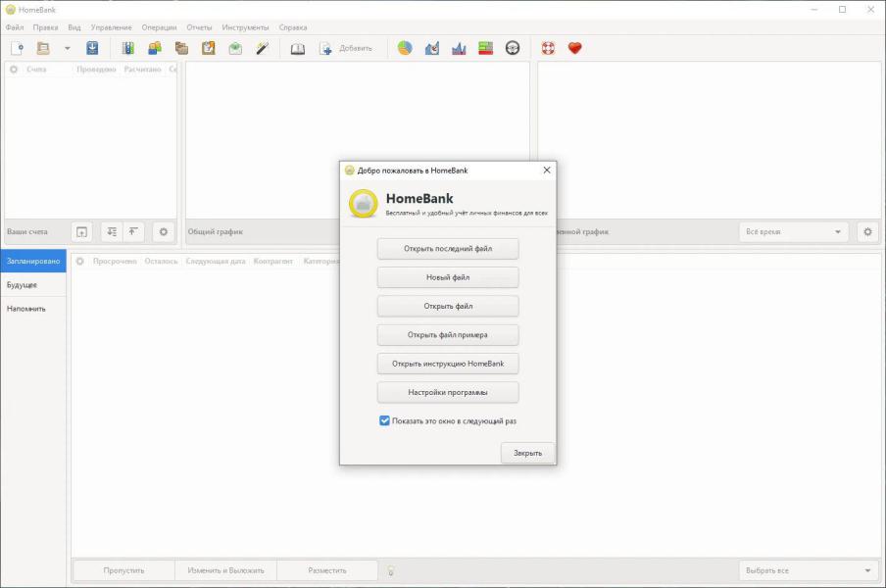Open the Вид menu
886x588 pixels.
(x=74, y=27)
